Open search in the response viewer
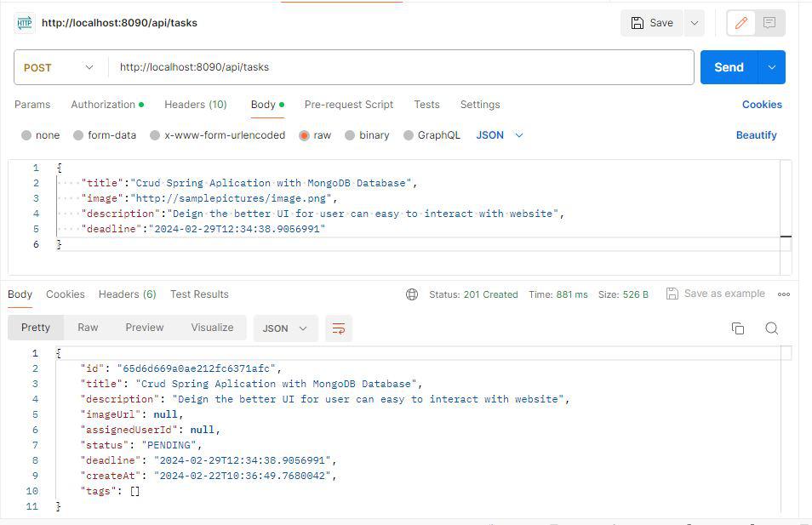This screenshot has height=525, width=812. (x=771, y=328)
